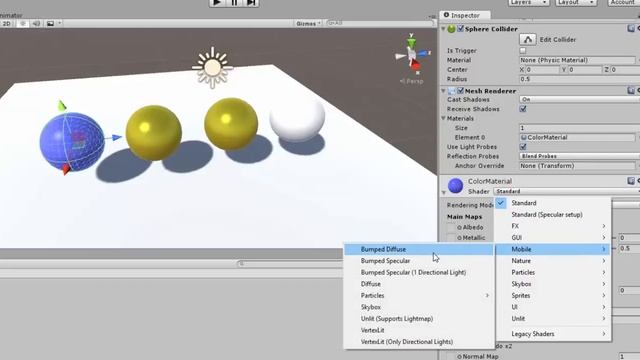
Task: Open Mesh Renderer help book icon
Action: coord(631,90)
